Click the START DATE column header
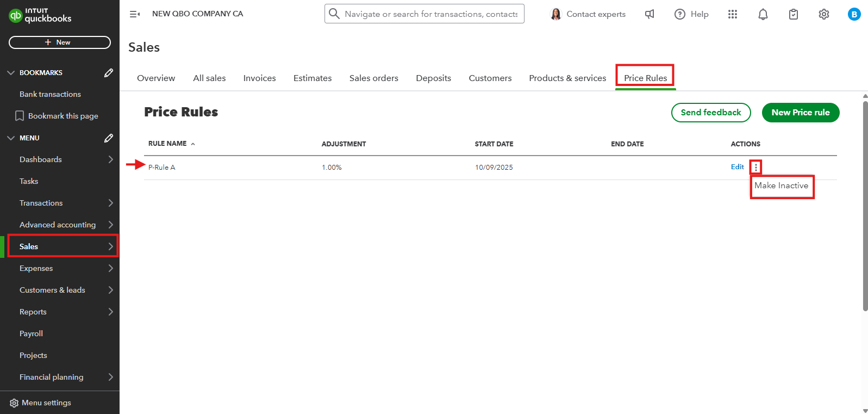 (x=494, y=144)
